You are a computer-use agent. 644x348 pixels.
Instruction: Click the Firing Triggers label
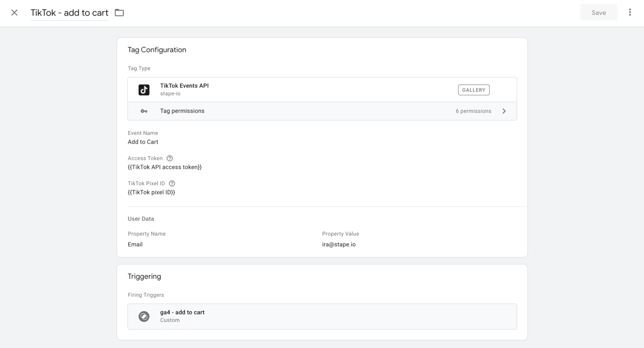coord(146,295)
